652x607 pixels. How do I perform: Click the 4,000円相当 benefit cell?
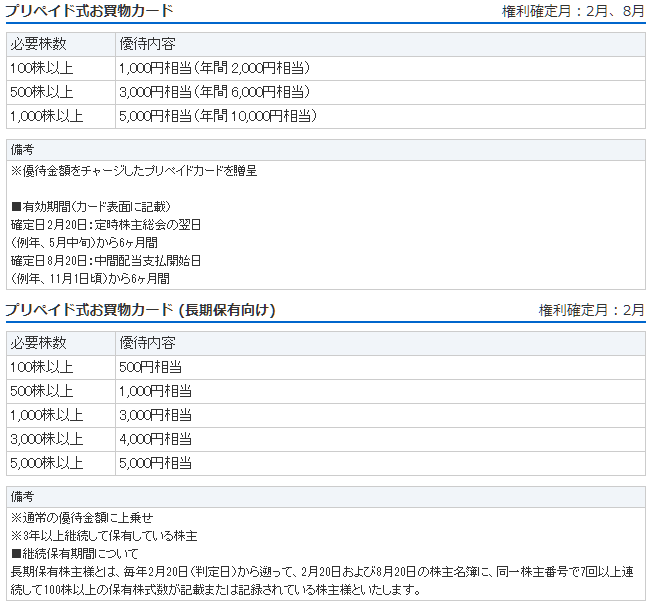(380, 439)
